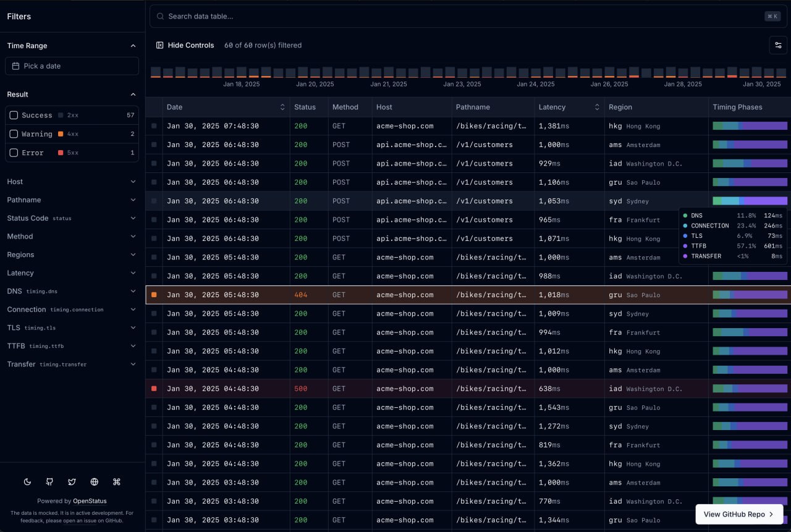Click the globe icon in sidebar footer

[x=94, y=482]
